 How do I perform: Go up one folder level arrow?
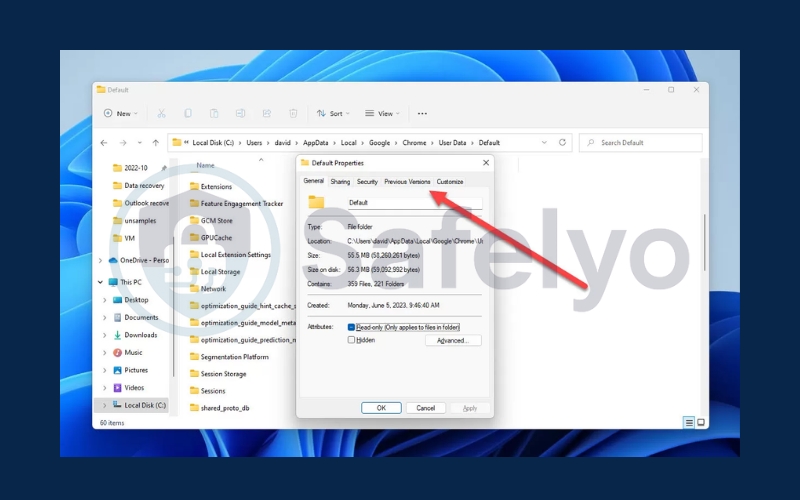tap(156, 143)
